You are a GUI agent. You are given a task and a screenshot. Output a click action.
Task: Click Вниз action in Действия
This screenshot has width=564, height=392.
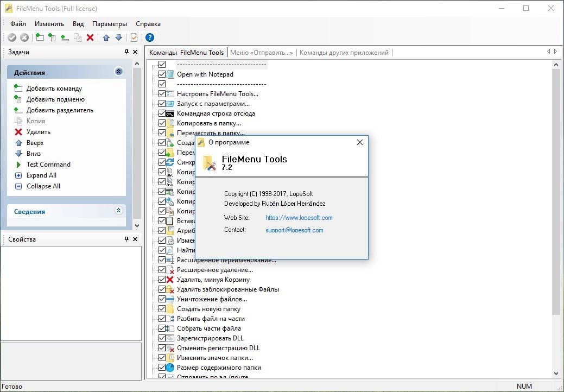pos(34,154)
